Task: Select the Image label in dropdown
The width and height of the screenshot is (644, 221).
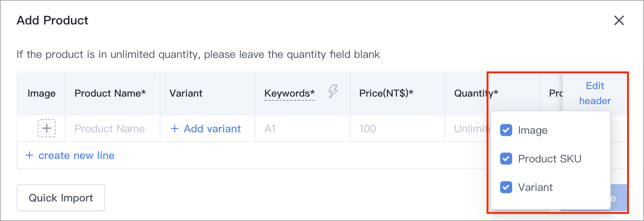Action: (533, 130)
